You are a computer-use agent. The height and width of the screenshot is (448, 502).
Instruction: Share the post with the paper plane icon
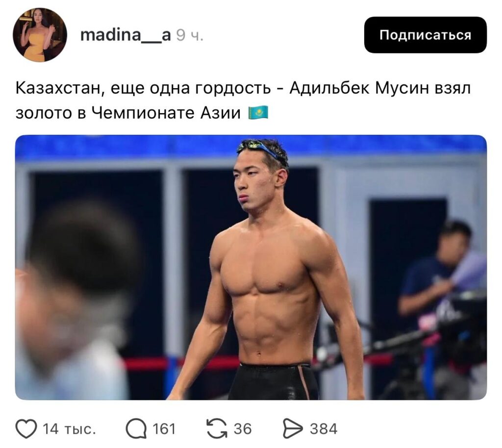pos(293,429)
